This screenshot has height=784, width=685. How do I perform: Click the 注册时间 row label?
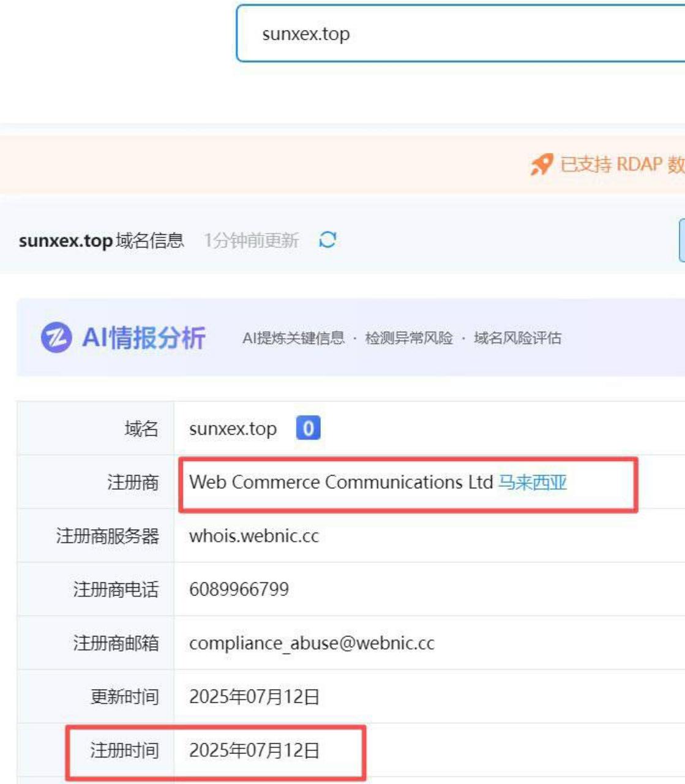[124, 750]
